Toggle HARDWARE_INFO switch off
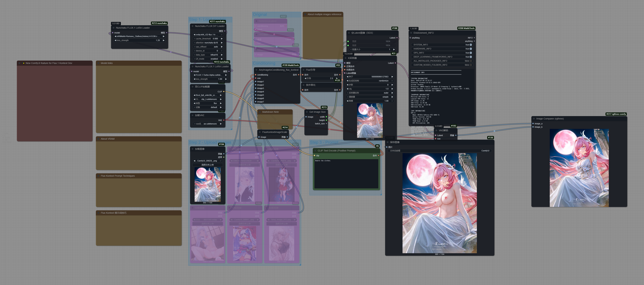 pyautogui.click(x=471, y=49)
